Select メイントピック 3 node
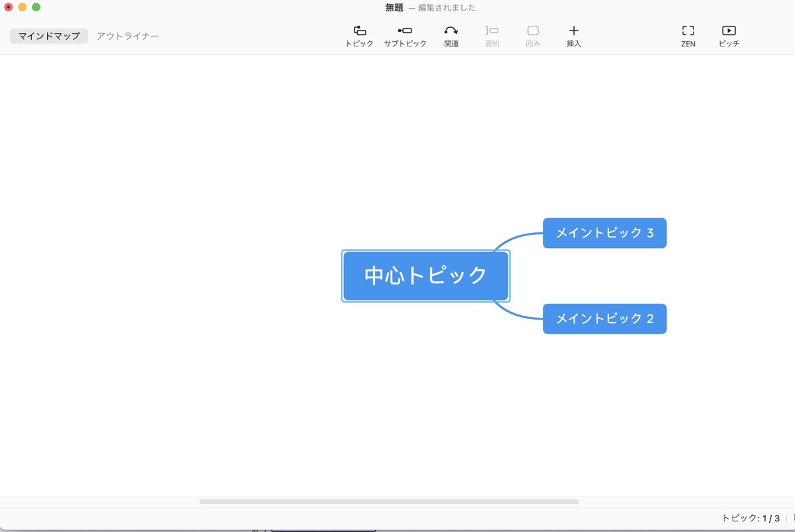795x532 pixels. click(605, 233)
